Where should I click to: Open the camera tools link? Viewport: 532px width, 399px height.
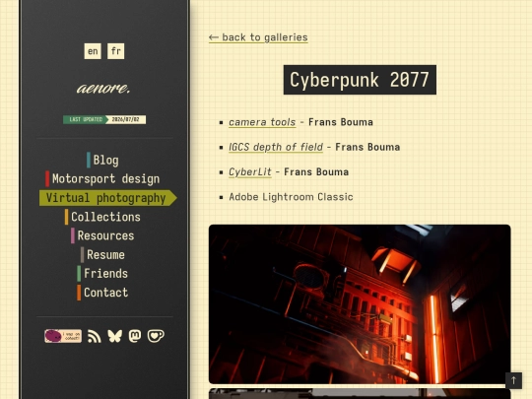262,122
